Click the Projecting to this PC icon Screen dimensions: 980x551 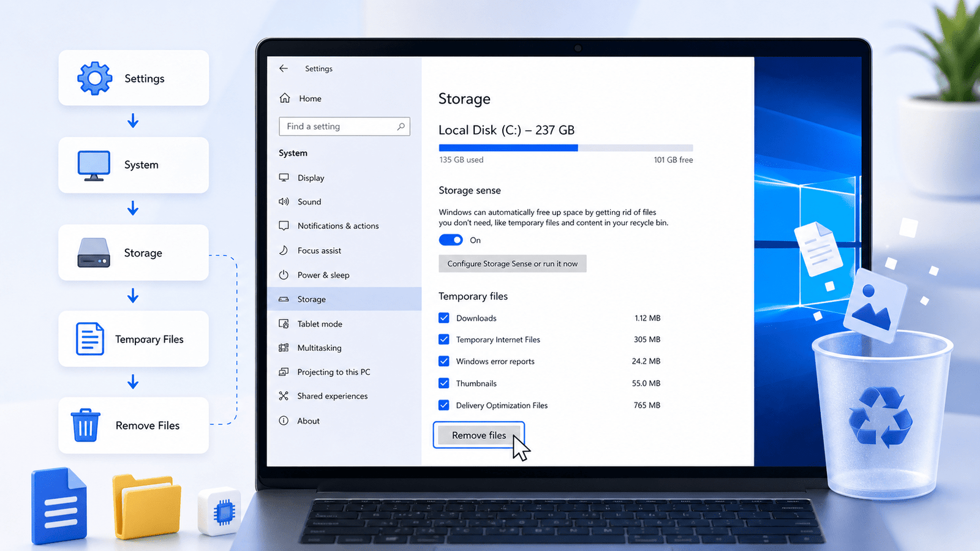(x=284, y=372)
